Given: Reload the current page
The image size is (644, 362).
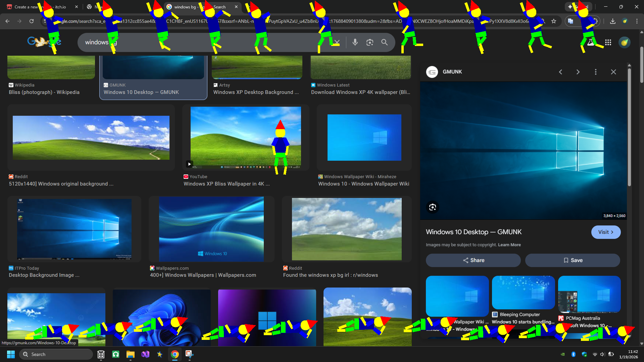Looking at the screenshot, I should (32, 21).
